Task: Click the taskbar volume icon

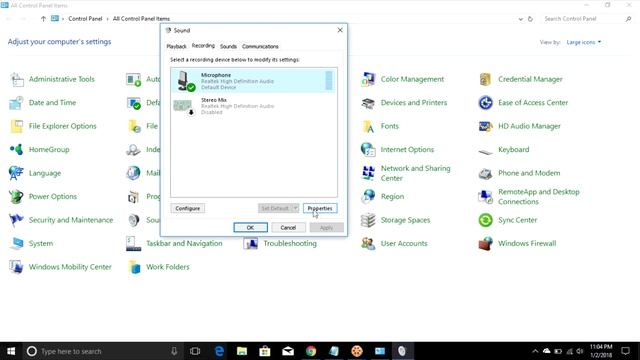Action: click(x=580, y=351)
